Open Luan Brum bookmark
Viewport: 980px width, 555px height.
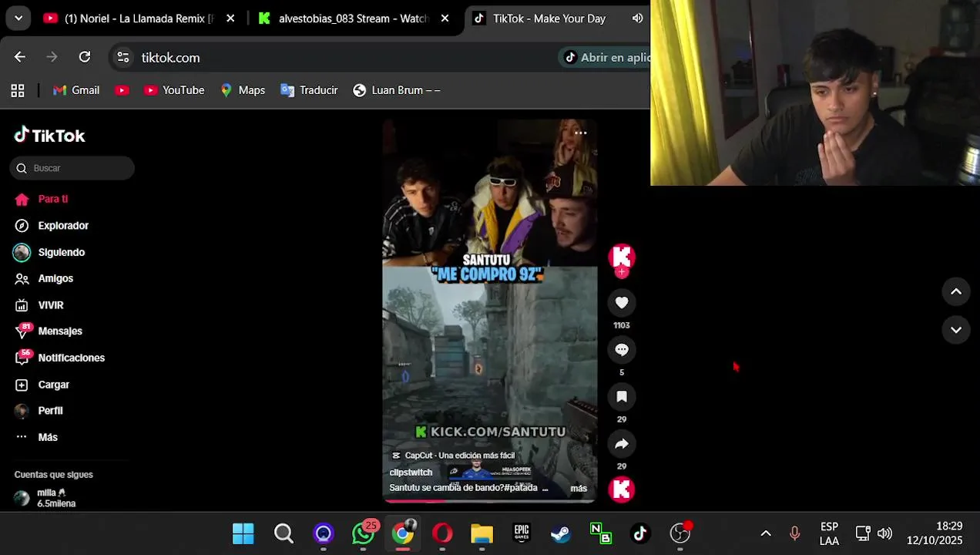(396, 90)
